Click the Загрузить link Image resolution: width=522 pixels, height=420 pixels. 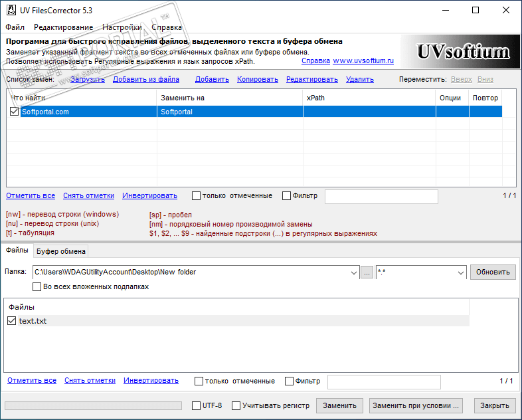pyautogui.click(x=88, y=79)
